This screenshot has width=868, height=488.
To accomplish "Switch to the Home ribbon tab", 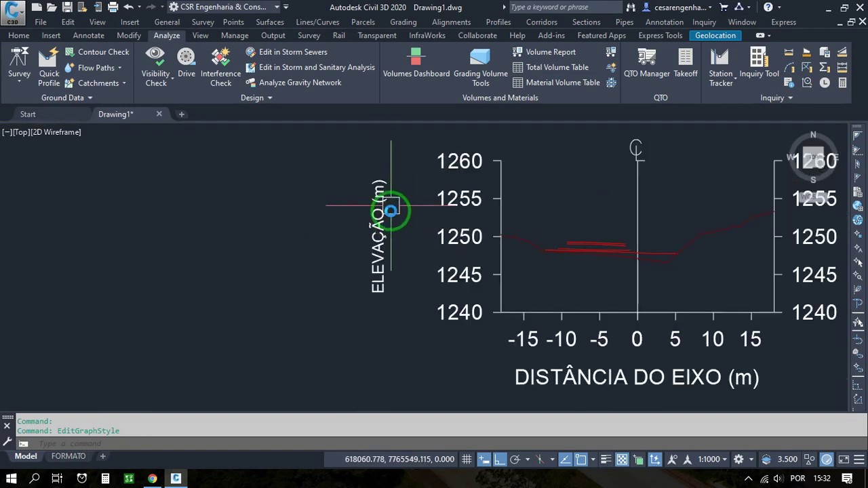I will point(18,35).
